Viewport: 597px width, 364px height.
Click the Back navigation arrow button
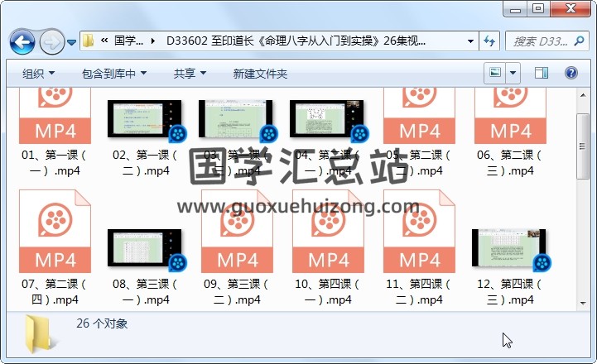(22, 41)
